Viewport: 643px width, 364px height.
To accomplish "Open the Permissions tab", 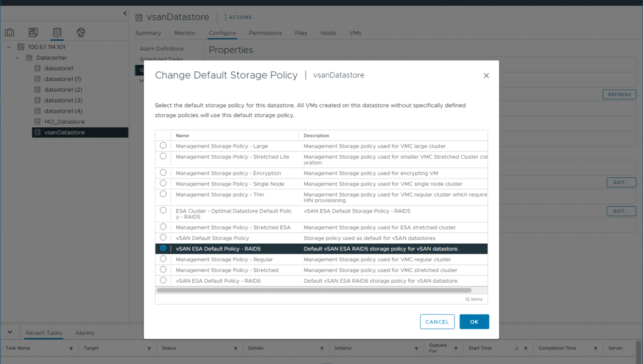I will pos(265,33).
